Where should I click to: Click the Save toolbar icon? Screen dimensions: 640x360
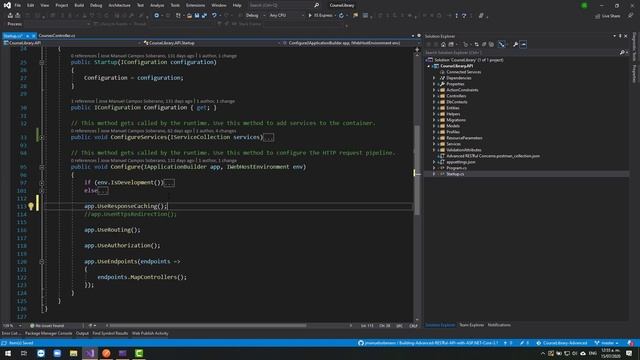[x=197, y=16]
